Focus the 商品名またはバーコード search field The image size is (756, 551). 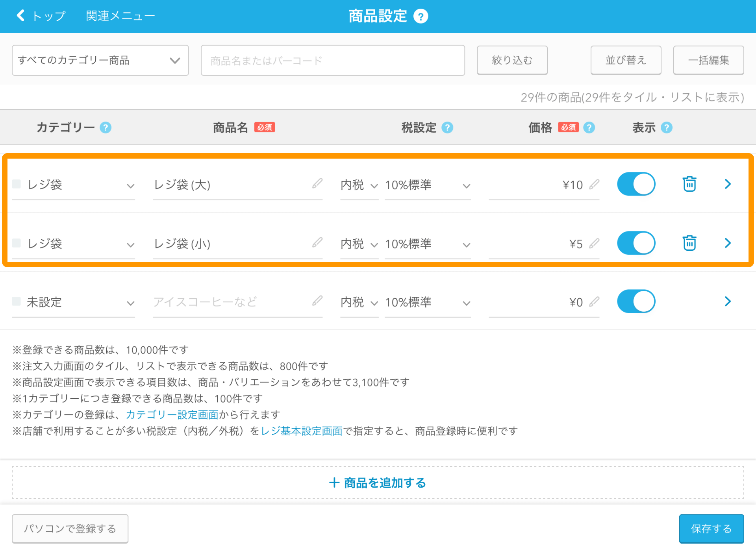point(333,60)
